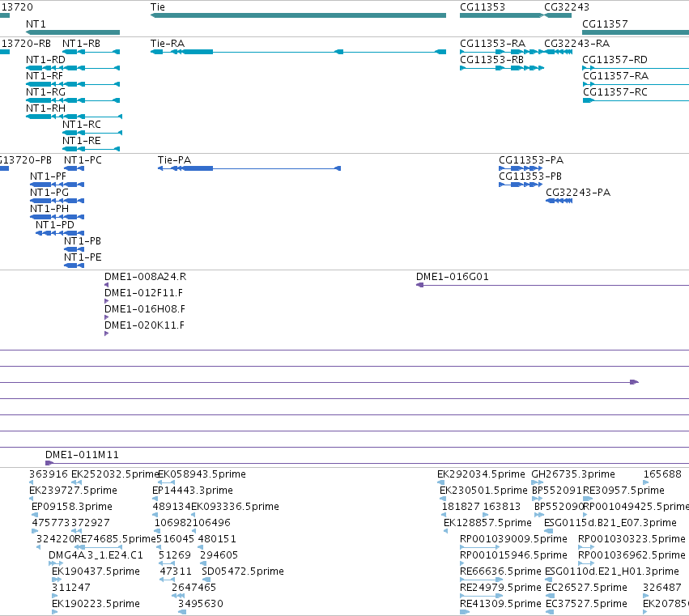Click BAC clone DME1-011M11
Viewport: 689px width, 616px height.
[x=367, y=463]
